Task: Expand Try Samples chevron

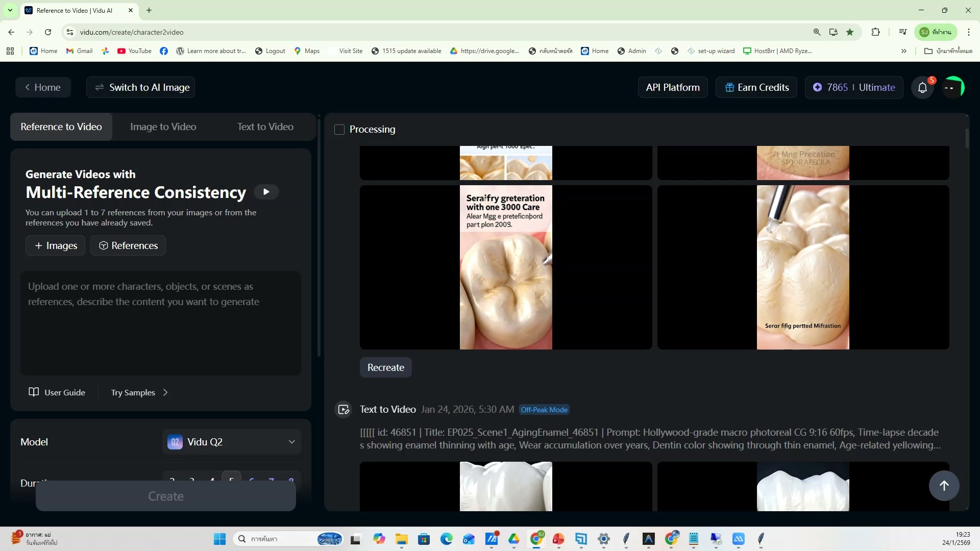Action: tap(165, 392)
